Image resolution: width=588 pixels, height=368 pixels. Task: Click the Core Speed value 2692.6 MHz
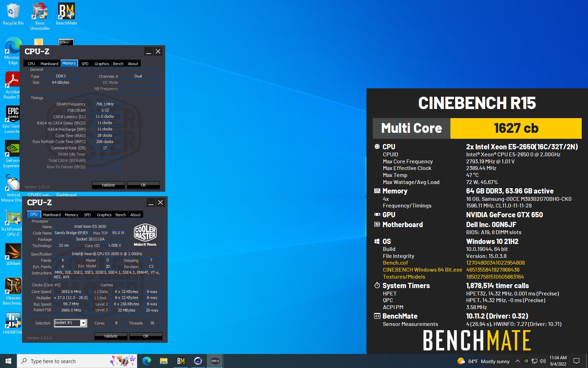pos(71,292)
